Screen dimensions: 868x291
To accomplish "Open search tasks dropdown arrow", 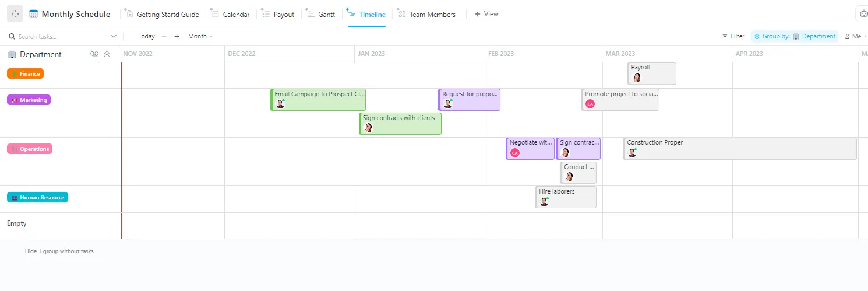I will click(x=114, y=36).
